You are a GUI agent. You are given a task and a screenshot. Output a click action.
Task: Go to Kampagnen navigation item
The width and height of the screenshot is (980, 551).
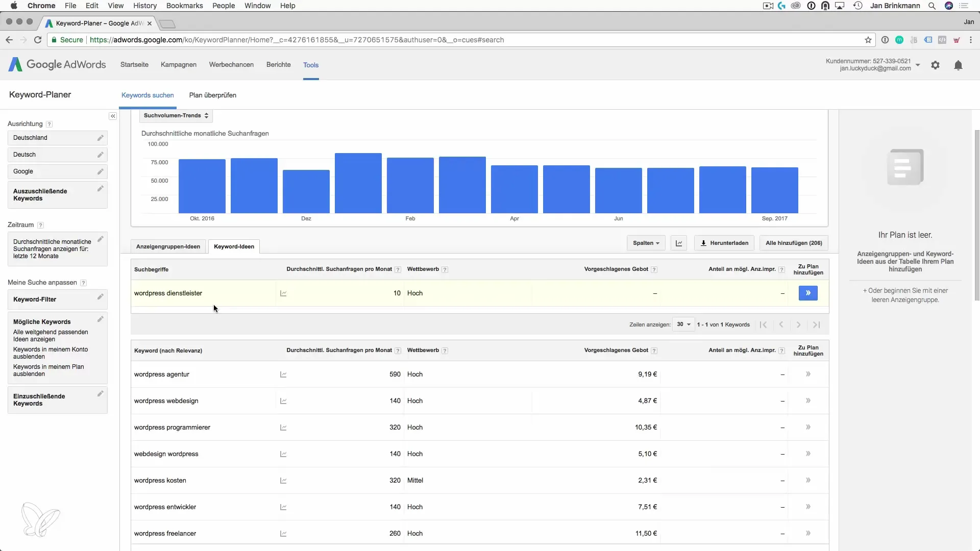tap(179, 65)
